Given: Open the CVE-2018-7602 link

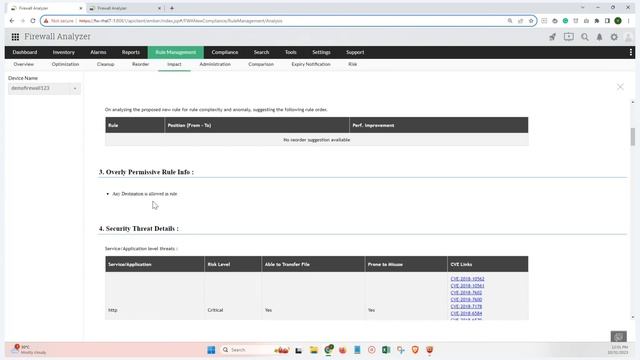Looking at the screenshot, I should click(x=466, y=293).
